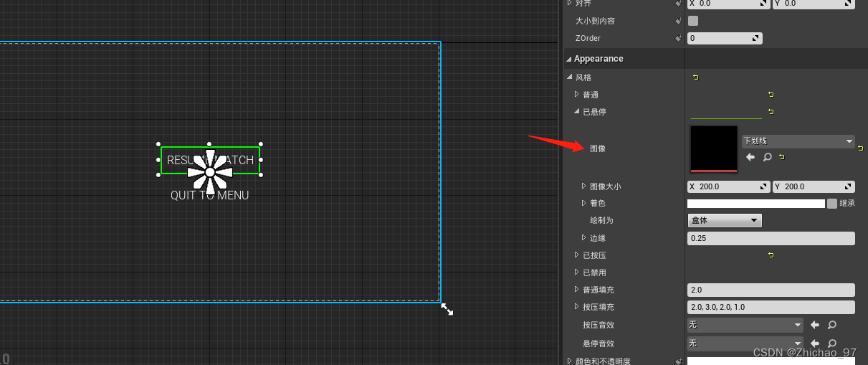Click the bind icon next to 大小到内容

point(678,21)
